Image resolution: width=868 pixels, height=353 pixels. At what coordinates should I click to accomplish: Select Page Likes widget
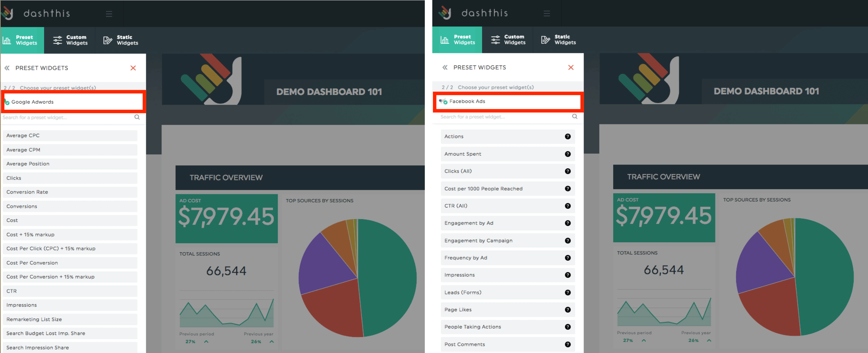point(508,310)
